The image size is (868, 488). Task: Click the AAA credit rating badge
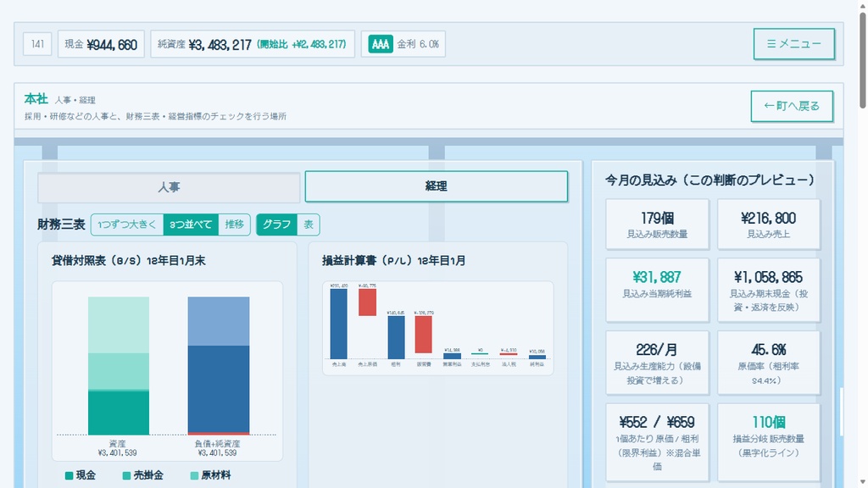(x=381, y=44)
